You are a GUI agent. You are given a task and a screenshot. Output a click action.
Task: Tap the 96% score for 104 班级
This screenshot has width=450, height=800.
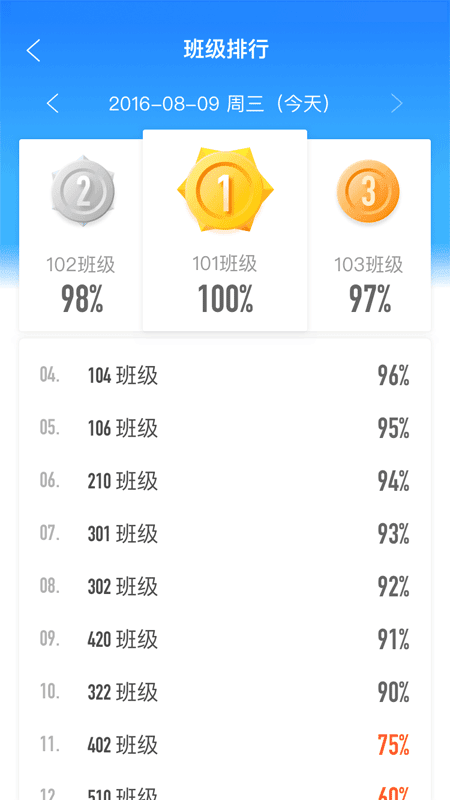click(x=393, y=376)
